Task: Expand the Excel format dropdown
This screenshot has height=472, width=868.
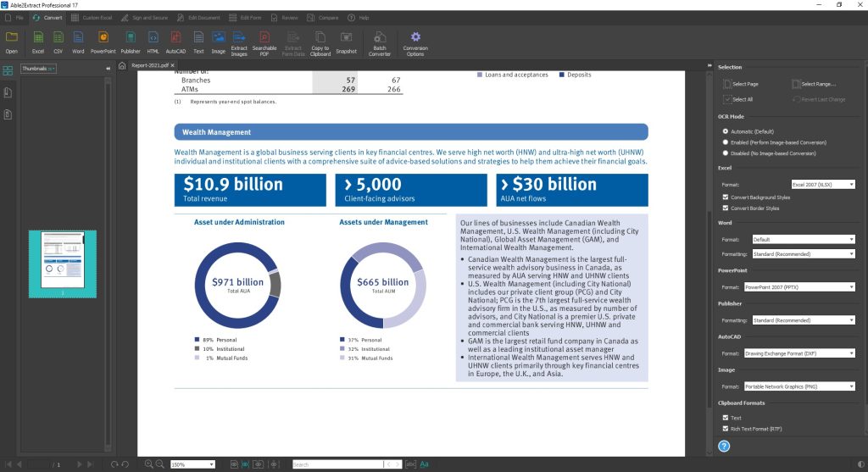Action: click(x=822, y=184)
